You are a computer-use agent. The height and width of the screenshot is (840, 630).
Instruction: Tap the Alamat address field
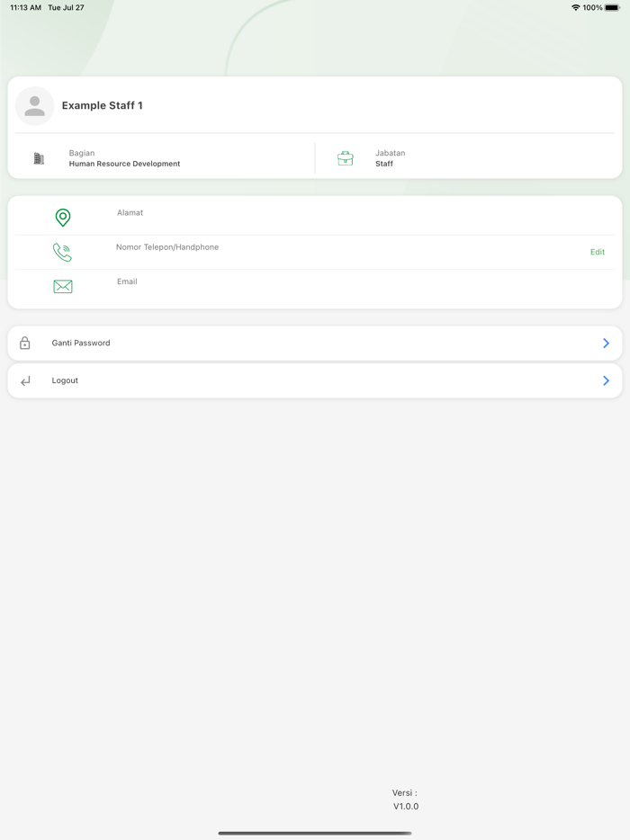[x=130, y=213]
